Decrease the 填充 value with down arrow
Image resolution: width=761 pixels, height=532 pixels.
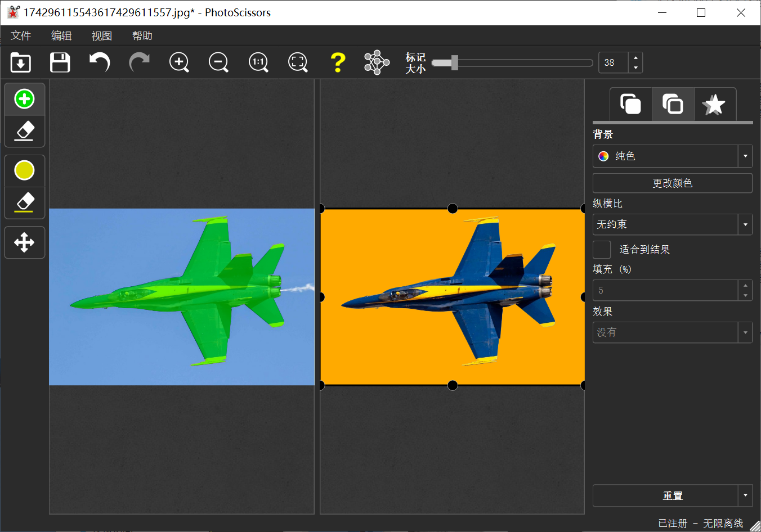pos(745,295)
